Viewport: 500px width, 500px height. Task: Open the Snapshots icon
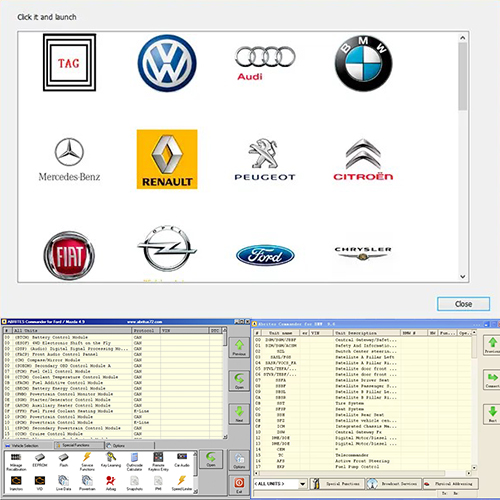pos(134,483)
